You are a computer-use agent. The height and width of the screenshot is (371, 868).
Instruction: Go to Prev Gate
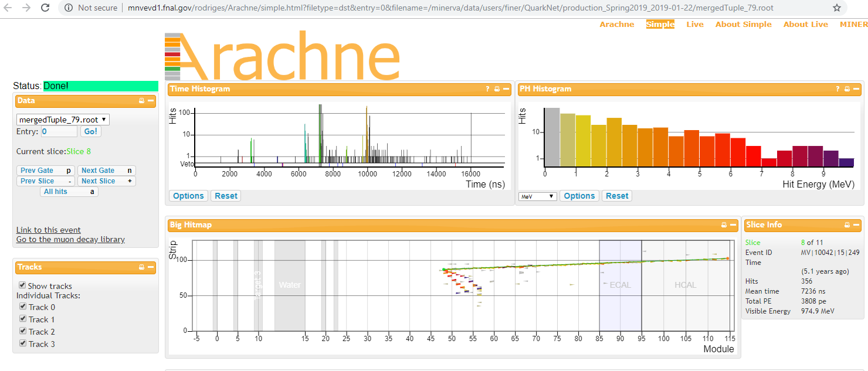(46, 171)
